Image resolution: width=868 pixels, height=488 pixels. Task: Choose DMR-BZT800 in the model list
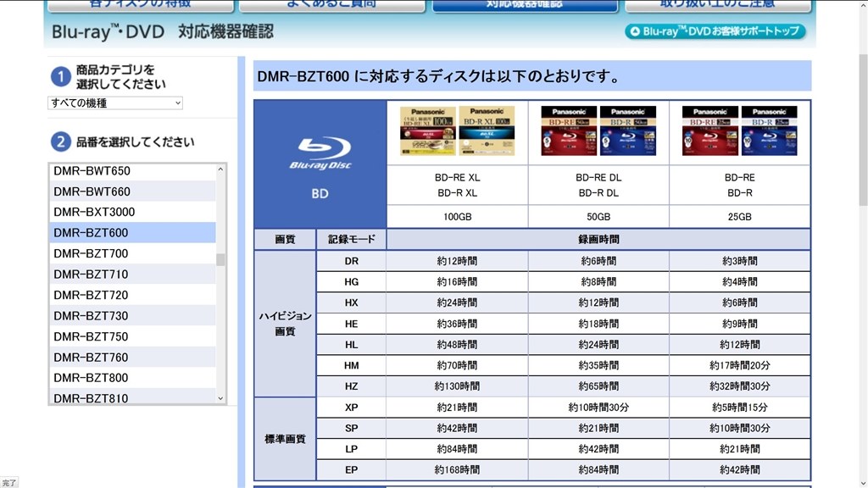pos(132,378)
